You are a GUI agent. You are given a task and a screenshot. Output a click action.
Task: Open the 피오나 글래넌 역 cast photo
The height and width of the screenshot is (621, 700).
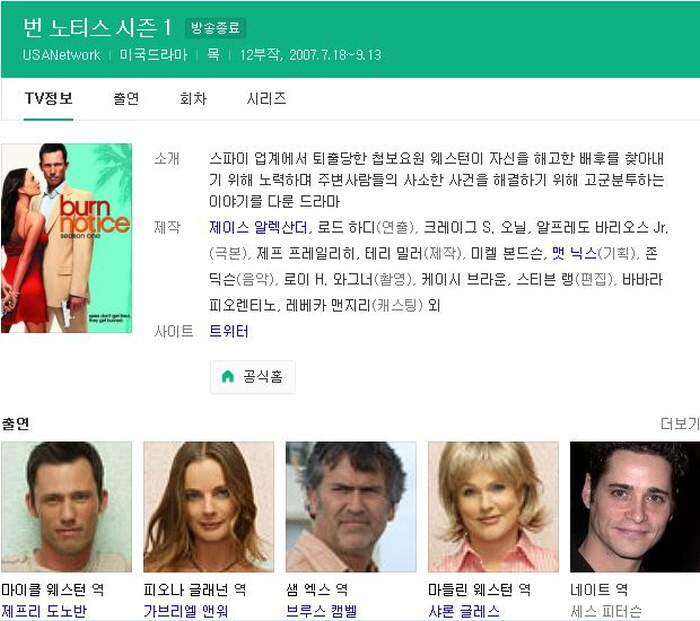click(208, 506)
